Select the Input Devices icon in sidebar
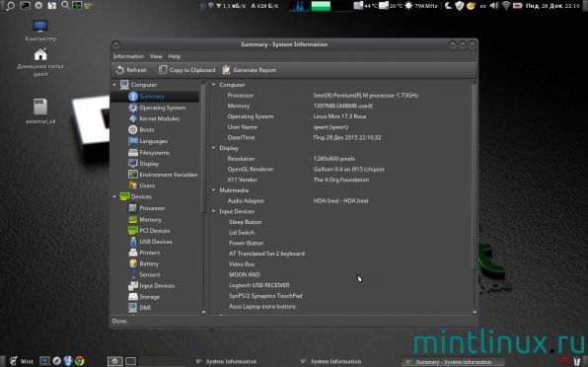Viewport: 588px width, 367px height. coord(133,286)
